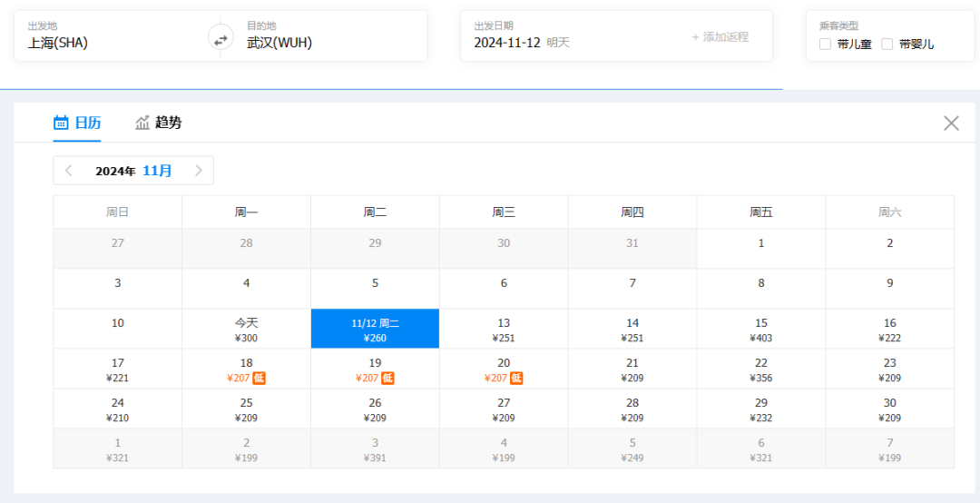Tick the 带儿童 checkbox
The height and width of the screenshot is (503, 980).
pyautogui.click(x=825, y=44)
